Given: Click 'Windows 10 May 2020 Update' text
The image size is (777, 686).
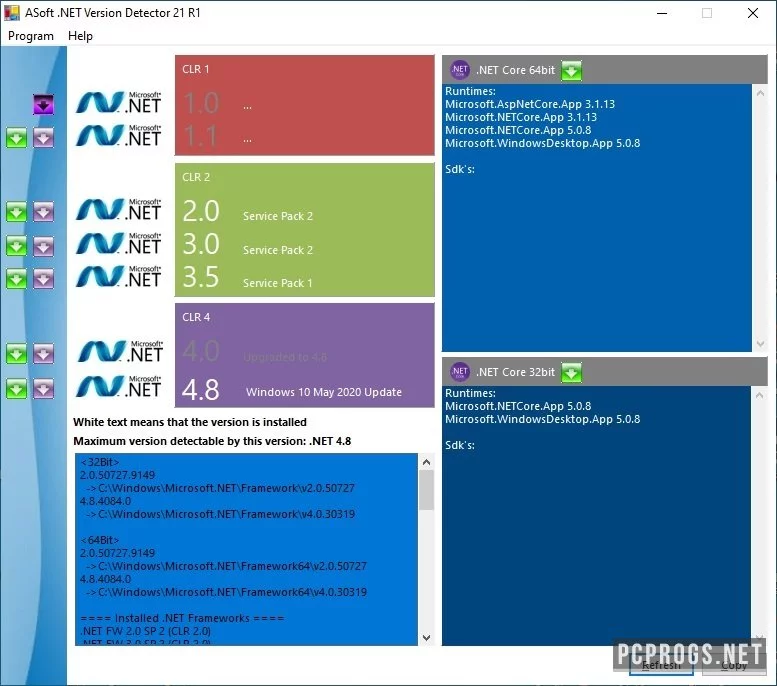Looking at the screenshot, I should pyautogui.click(x=324, y=392).
